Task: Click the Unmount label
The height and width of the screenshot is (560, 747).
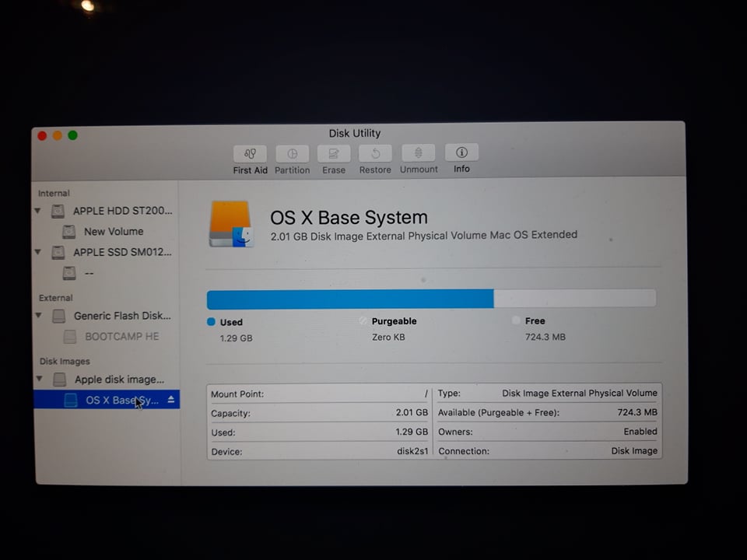Action: pos(419,169)
